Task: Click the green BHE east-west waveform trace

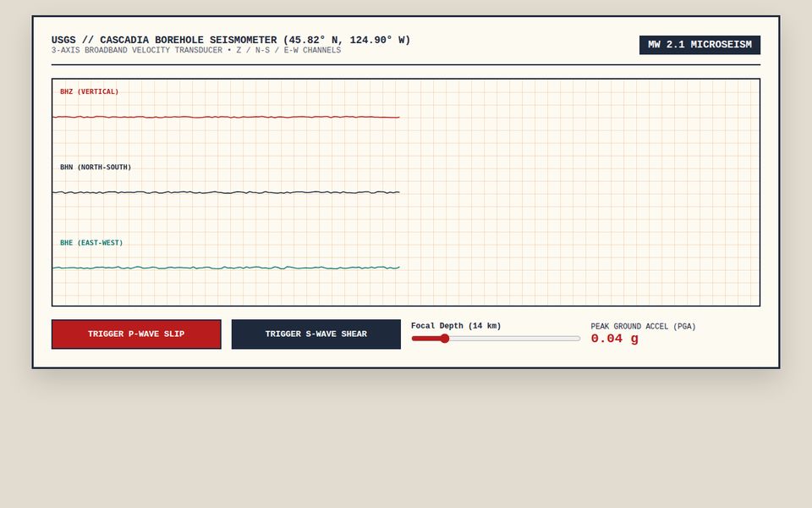Action: click(x=226, y=268)
